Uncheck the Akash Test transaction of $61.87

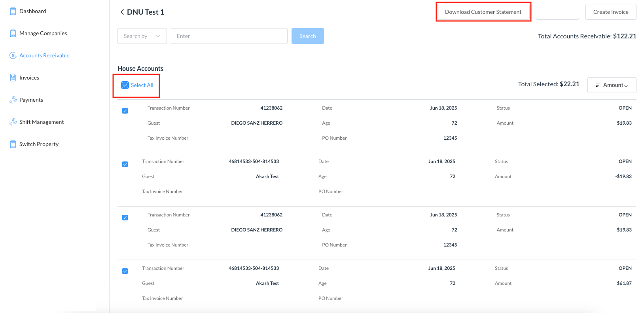click(x=125, y=271)
